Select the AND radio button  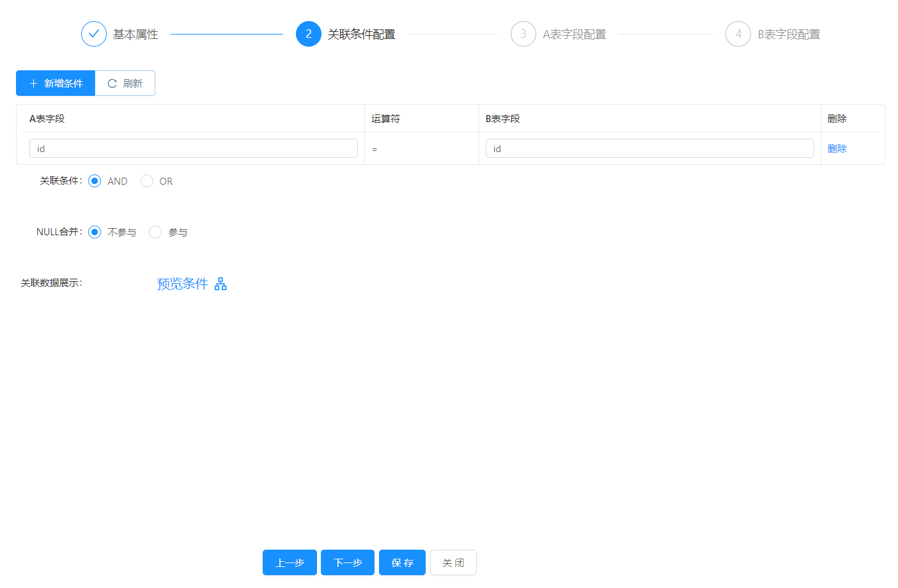[x=95, y=181]
